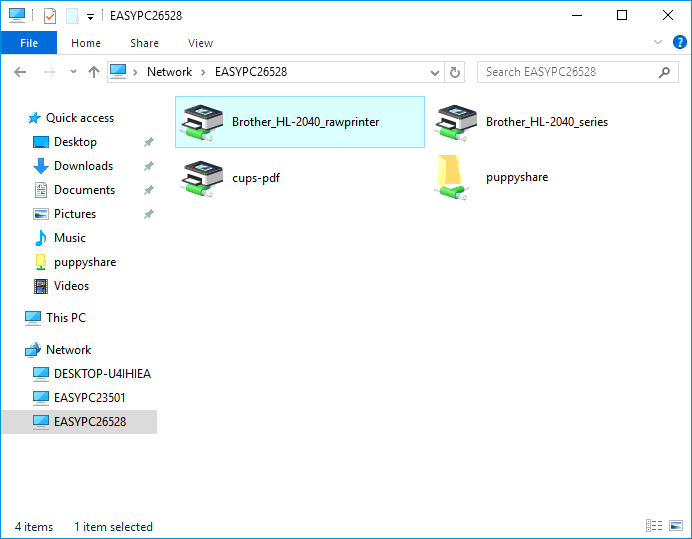Open the address bar history dropdown
Screen dimensions: 692x539
click(x=435, y=72)
